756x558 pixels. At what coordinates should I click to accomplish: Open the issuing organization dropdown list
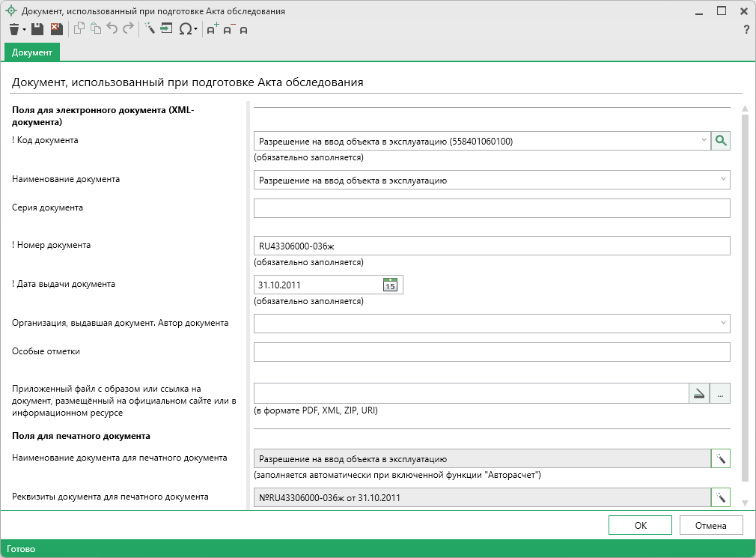coord(723,323)
